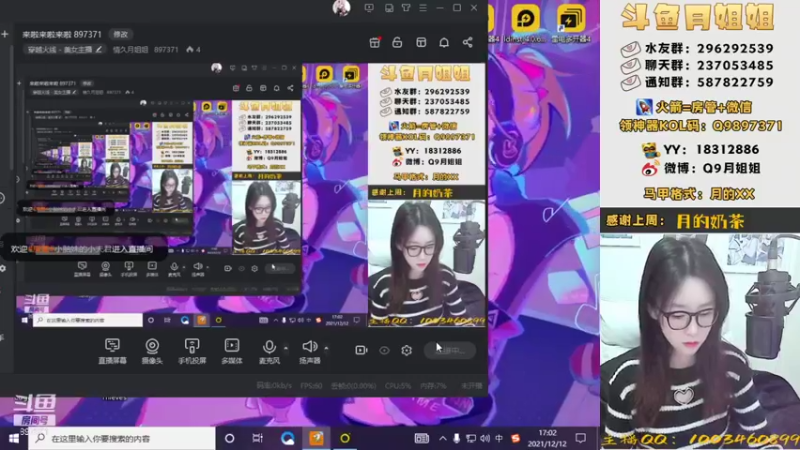Add a new scene with the plus icon

(x=5, y=34)
